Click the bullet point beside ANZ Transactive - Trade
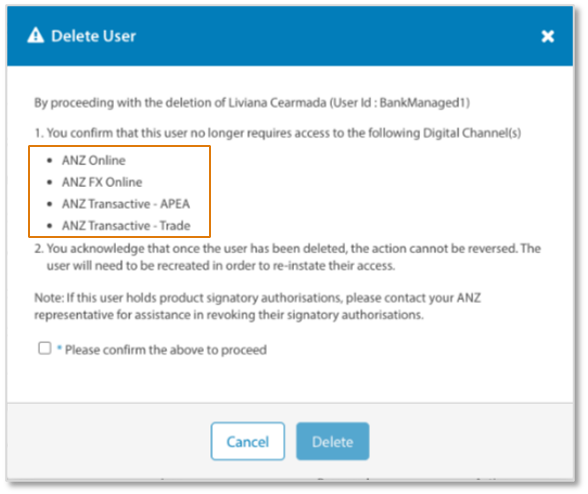 50,226
